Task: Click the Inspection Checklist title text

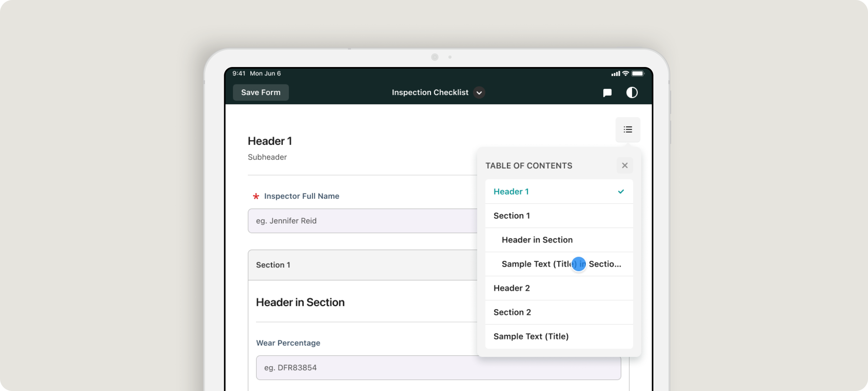Action: 430,93
